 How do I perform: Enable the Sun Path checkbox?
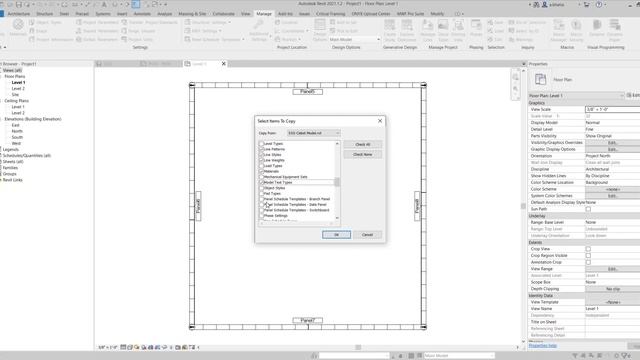point(588,209)
